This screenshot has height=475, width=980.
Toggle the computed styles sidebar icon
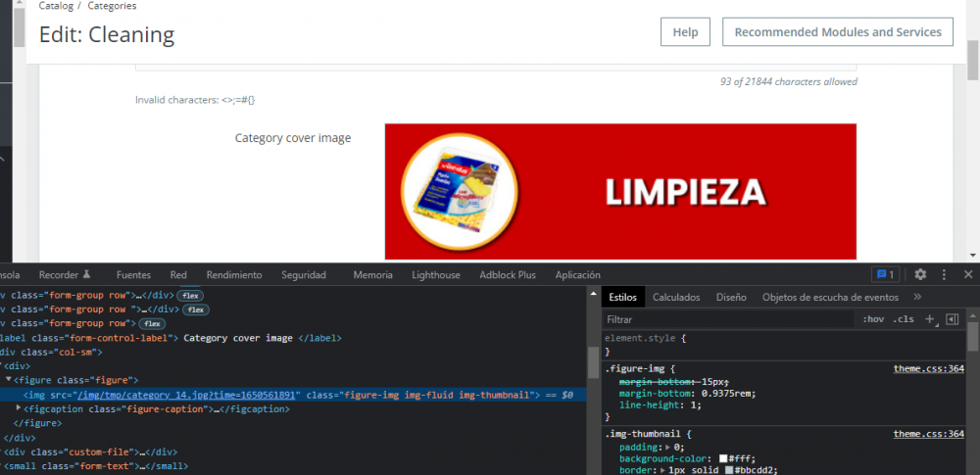(x=952, y=319)
